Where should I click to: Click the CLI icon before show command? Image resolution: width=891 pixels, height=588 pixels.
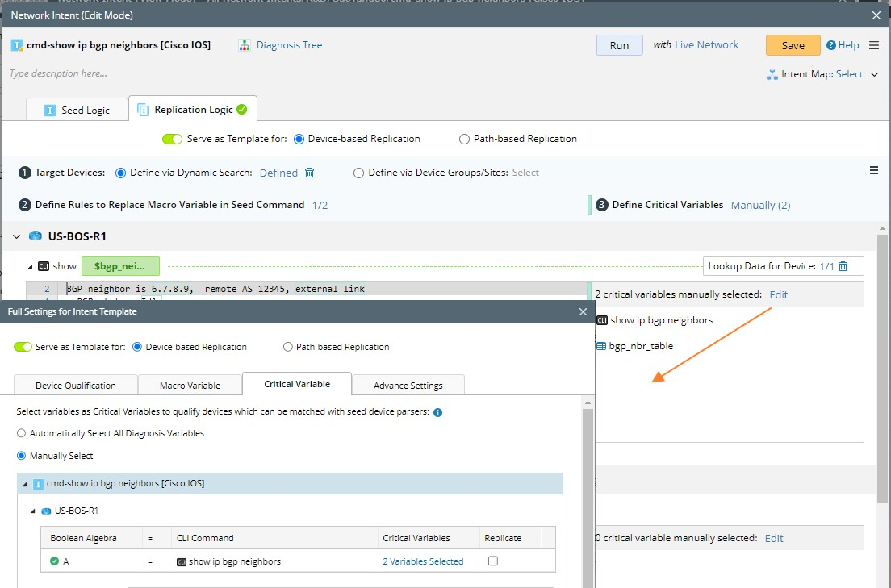(44, 266)
